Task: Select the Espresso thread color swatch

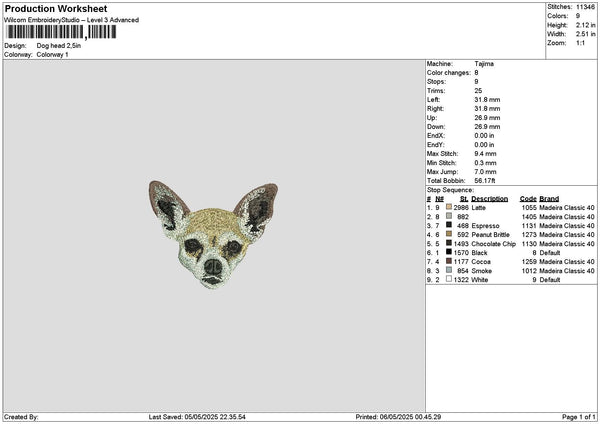Action: [x=449, y=225]
